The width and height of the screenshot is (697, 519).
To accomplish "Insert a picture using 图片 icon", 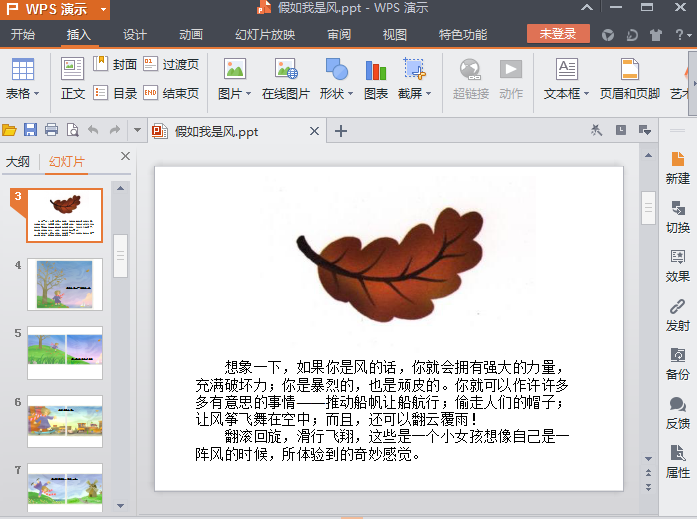I will [234, 69].
